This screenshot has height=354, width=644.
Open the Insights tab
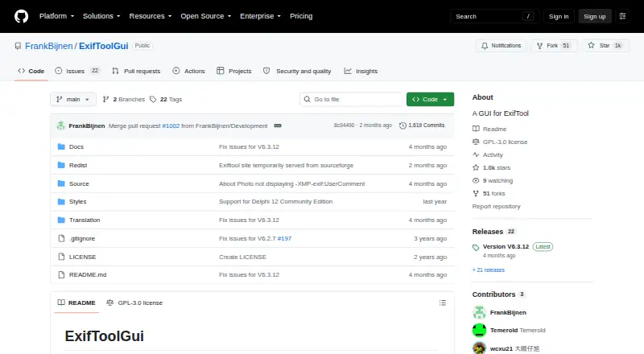[x=361, y=71]
